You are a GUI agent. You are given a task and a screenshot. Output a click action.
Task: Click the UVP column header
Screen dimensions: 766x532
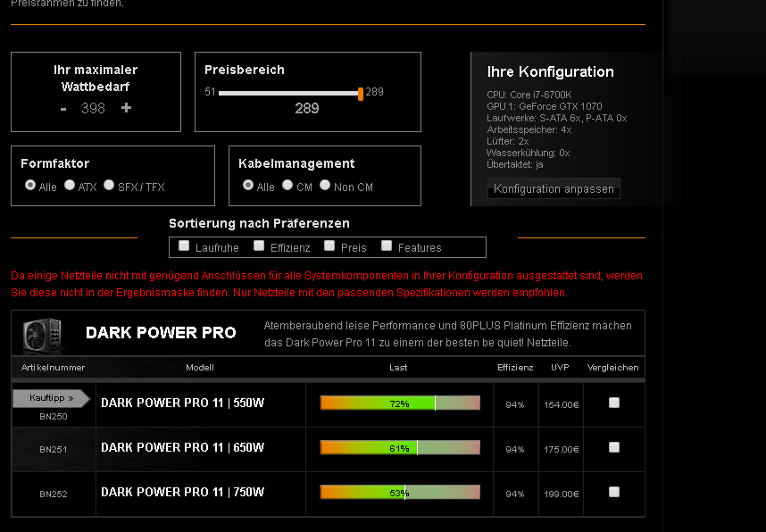tap(560, 368)
